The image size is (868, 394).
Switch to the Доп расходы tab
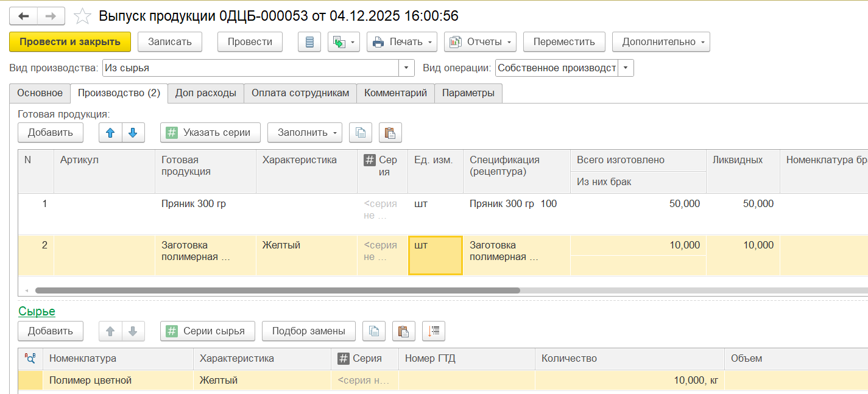coord(205,93)
